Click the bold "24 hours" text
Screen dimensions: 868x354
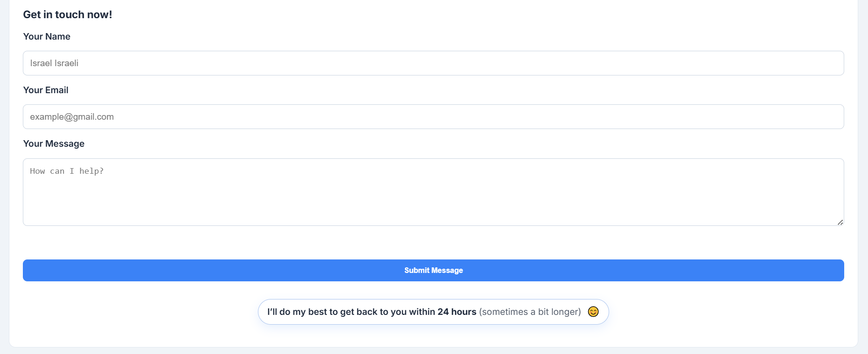click(457, 312)
